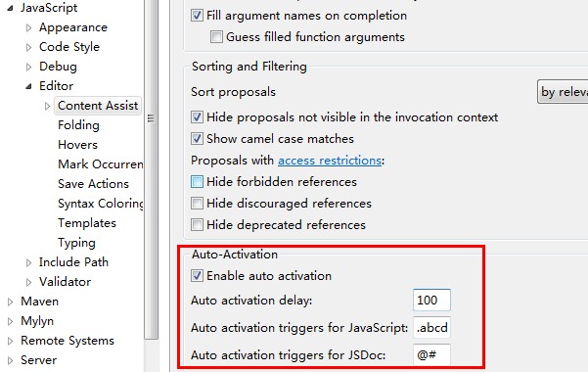This screenshot has height=372, width=588.
Task: Open the access restrictions link
Action: pos(330,161)
